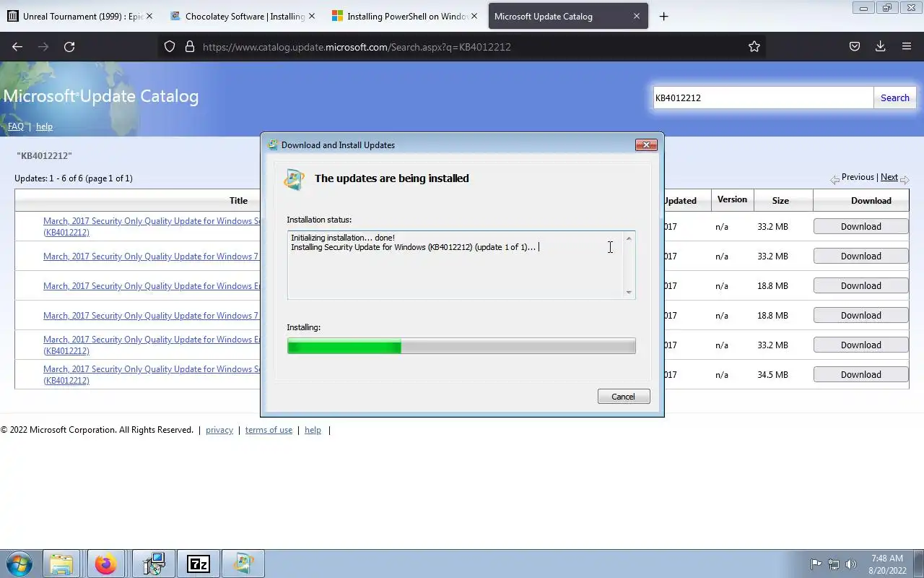Open the help link in footer
The image size is (924, 578).
[313, 430]
